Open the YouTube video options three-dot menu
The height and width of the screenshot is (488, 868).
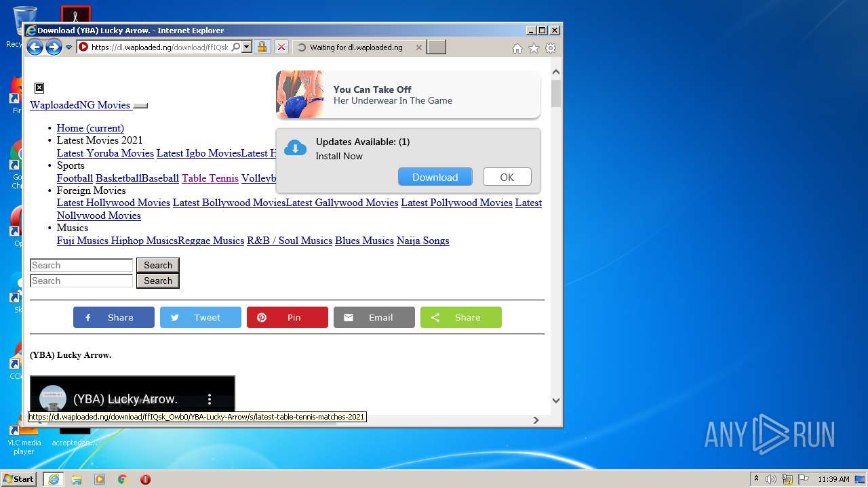210,399
